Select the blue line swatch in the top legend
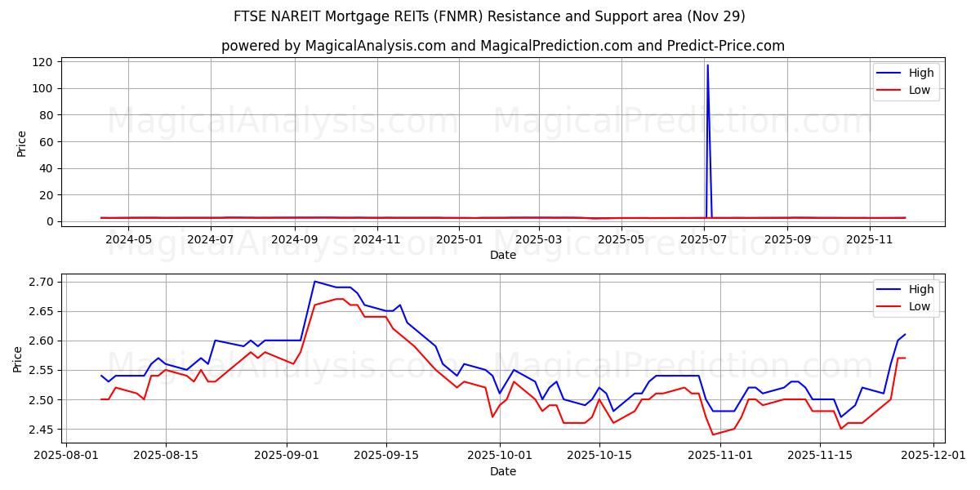The width and height of the screenshot is (980, 490). tap(889, 73)
